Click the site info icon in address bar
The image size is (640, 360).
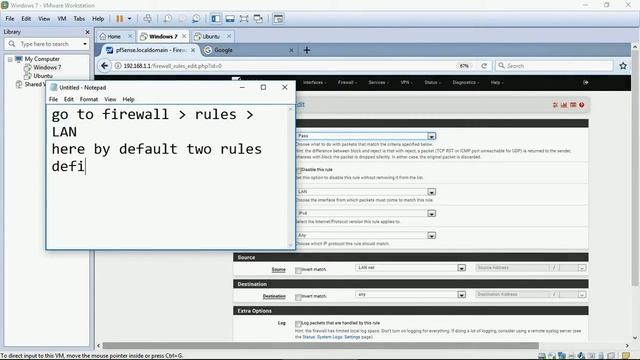118,66
